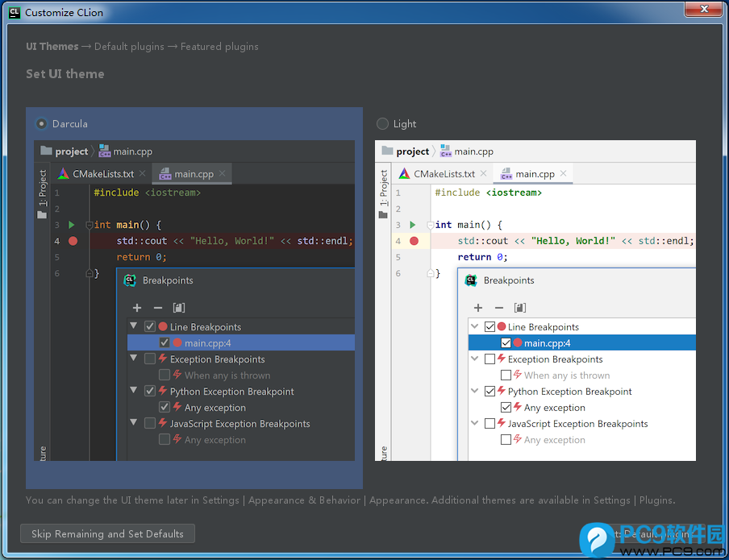Switch to CMakeLists.txt tab in Light preview
The width and height of the screenshot is (729, 560).
pyautogui.click(x=443, y=174)
